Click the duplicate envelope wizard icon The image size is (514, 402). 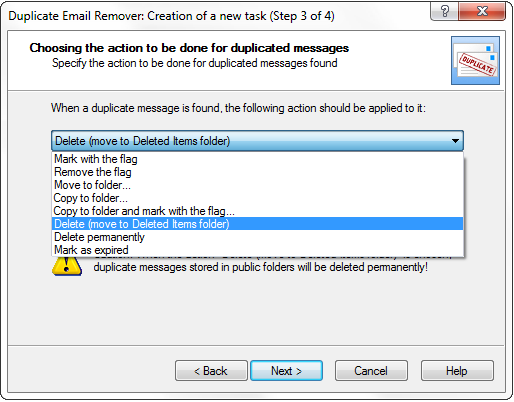475,60
